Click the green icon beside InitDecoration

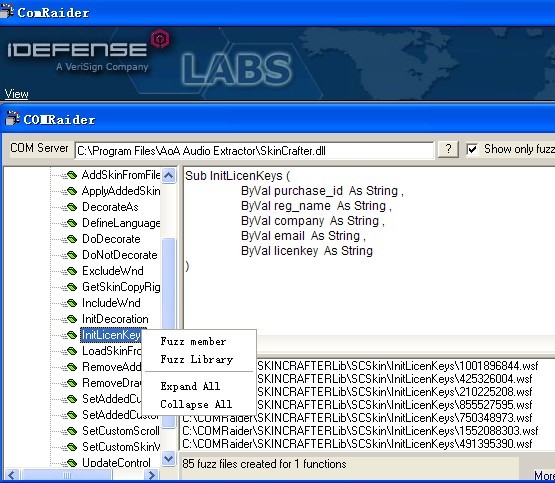click(71, 319)
